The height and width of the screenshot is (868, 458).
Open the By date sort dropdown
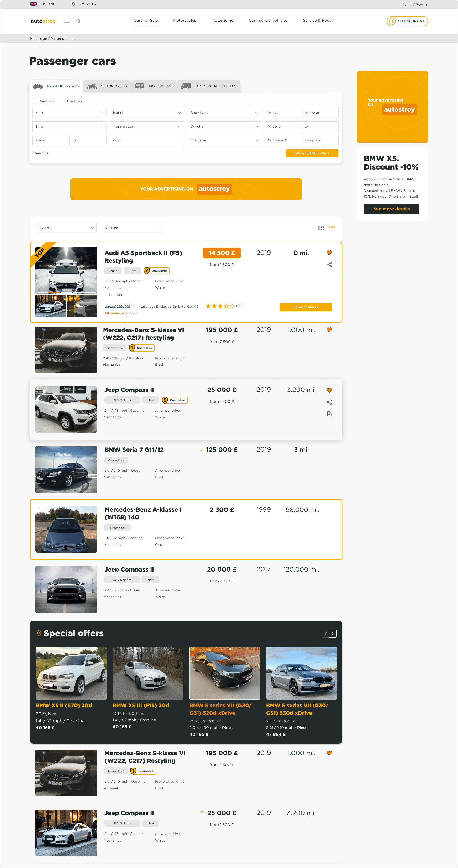[67, 228]
